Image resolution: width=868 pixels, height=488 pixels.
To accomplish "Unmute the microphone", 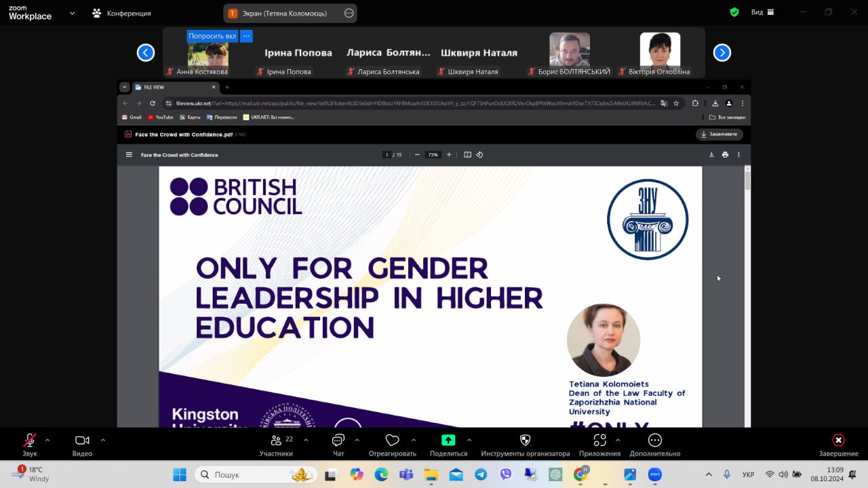I will 30,445.
